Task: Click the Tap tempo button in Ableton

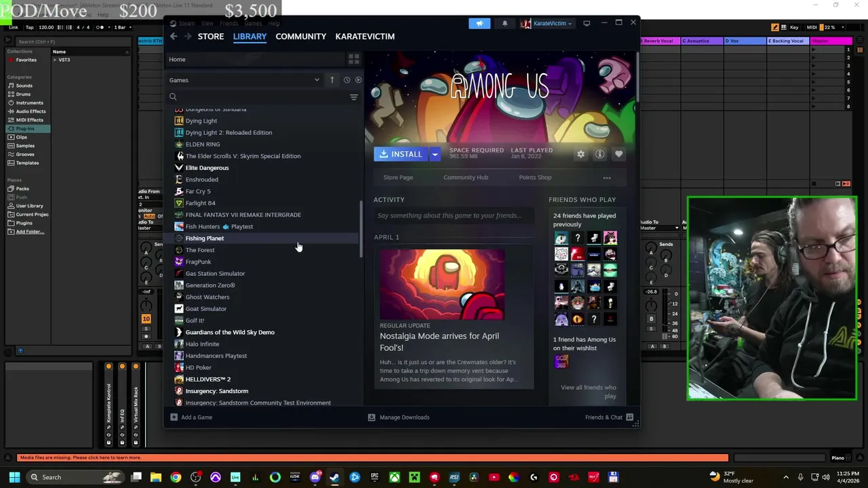Action: tap(30, 27)
